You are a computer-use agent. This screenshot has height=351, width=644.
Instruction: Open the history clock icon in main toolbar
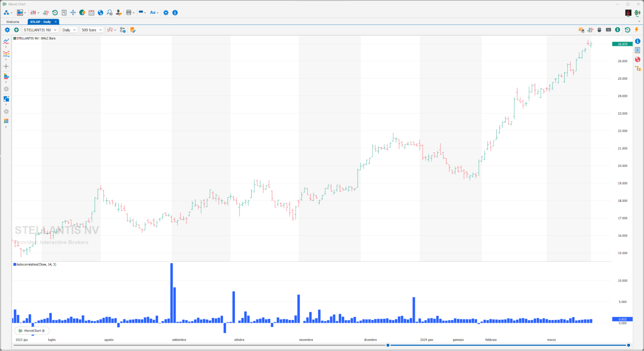point(55,13)
